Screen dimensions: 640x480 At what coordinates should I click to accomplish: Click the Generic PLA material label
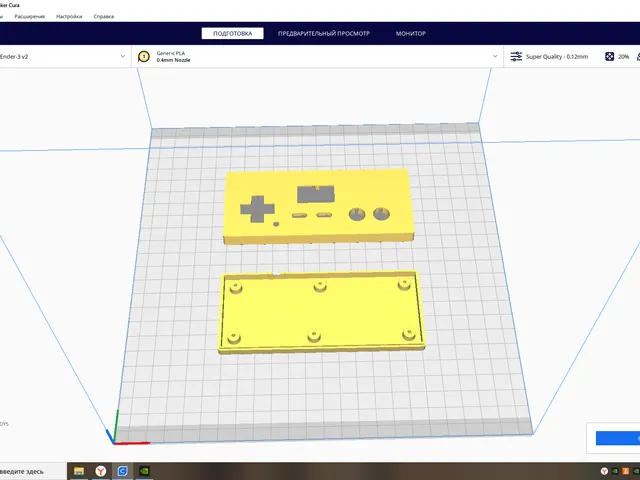[x=171, y=53]
